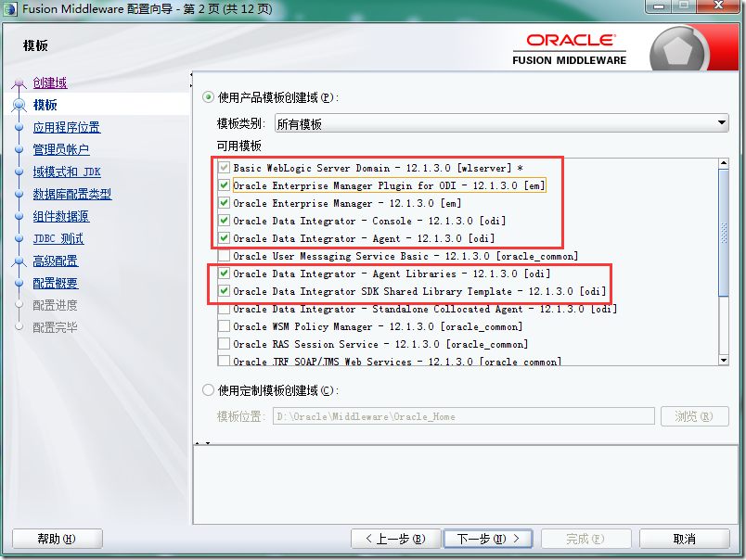Screen dimensions: 746x560
Task: Click the 管理员帐户 step bullet icon
Action: point(19,149)
